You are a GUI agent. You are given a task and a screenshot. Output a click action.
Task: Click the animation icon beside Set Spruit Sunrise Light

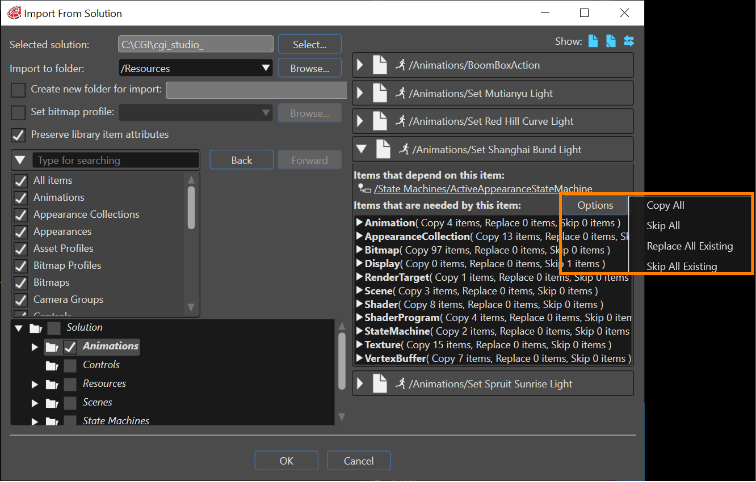pos(400,383)
